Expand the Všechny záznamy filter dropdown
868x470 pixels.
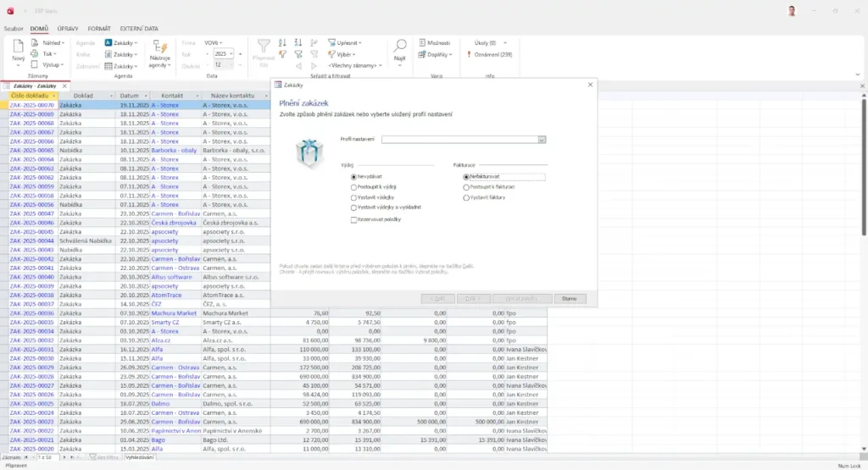tap(354, 65)
